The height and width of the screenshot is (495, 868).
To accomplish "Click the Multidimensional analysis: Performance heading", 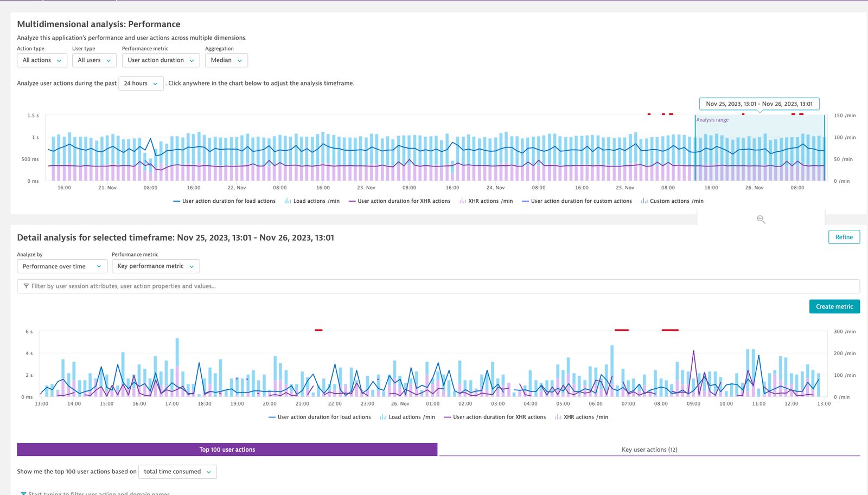I will (99, 24).
